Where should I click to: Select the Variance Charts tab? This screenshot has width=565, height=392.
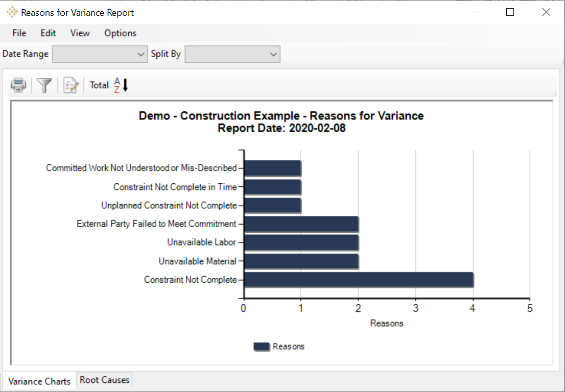click(39, 381)
